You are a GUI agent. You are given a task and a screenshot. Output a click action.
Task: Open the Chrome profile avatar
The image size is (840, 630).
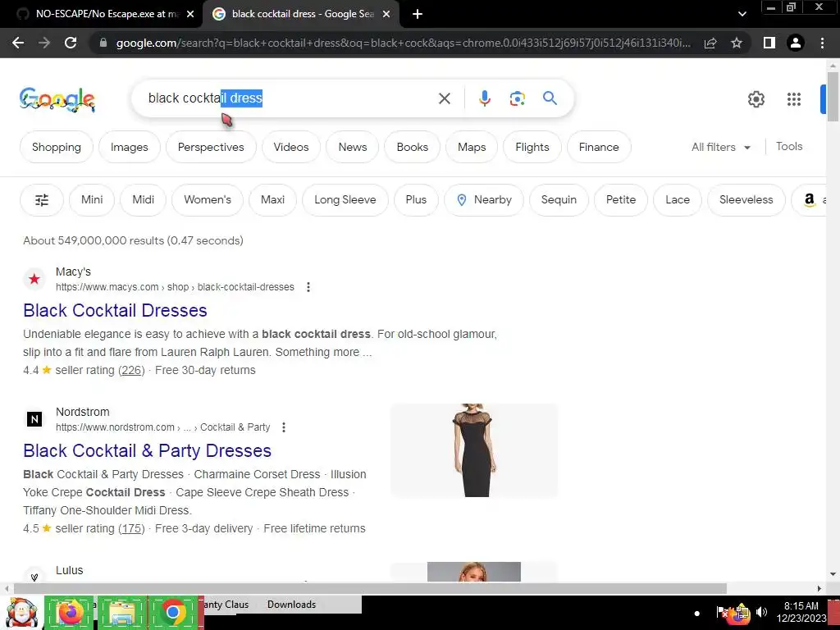[796, 43]
